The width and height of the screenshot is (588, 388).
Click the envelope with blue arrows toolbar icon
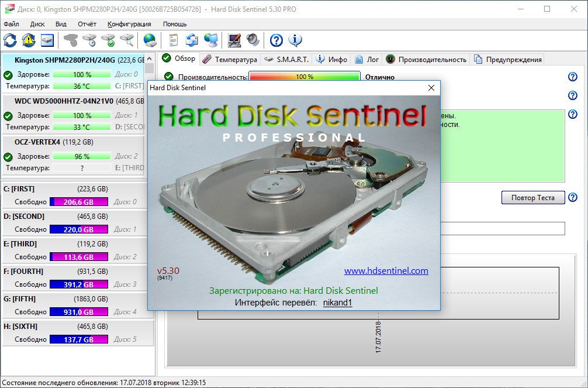click(x=192, y=40)
